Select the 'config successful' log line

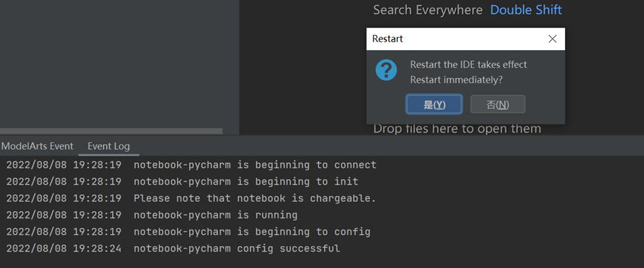[x=173, y=248]
